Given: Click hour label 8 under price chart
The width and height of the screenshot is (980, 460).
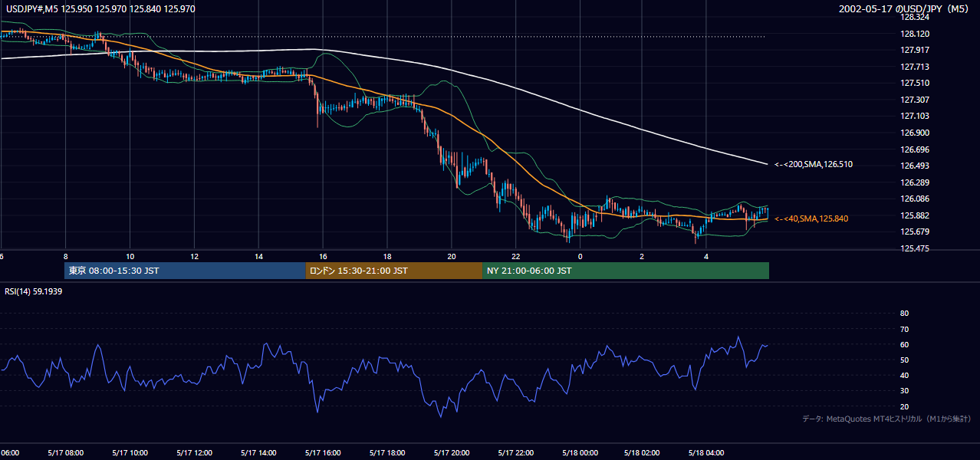Looking at the screenshot, I should pyautogui.click(x=66, y=256).
